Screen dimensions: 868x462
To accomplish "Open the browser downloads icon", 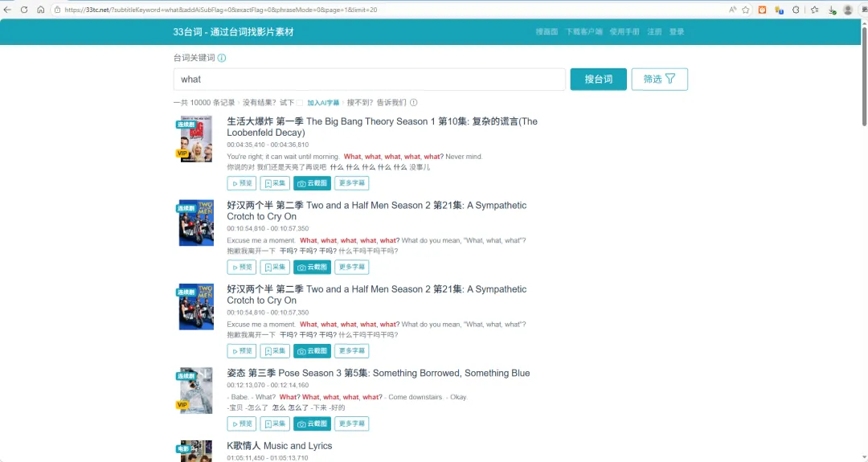I will pyautogui.click(x=832, y=10).
